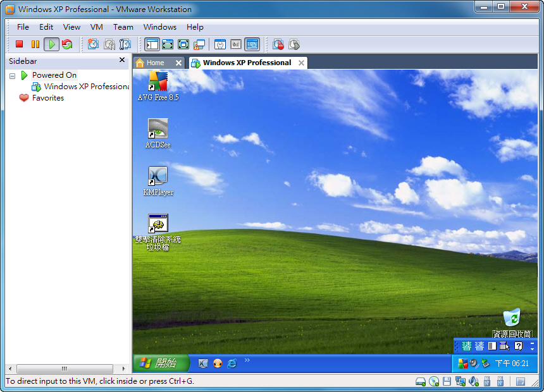Image resolution: width=544 pixels, height=392 pixels.
Task: Select Powered On in sidebar
Action: tap(54, 75)
